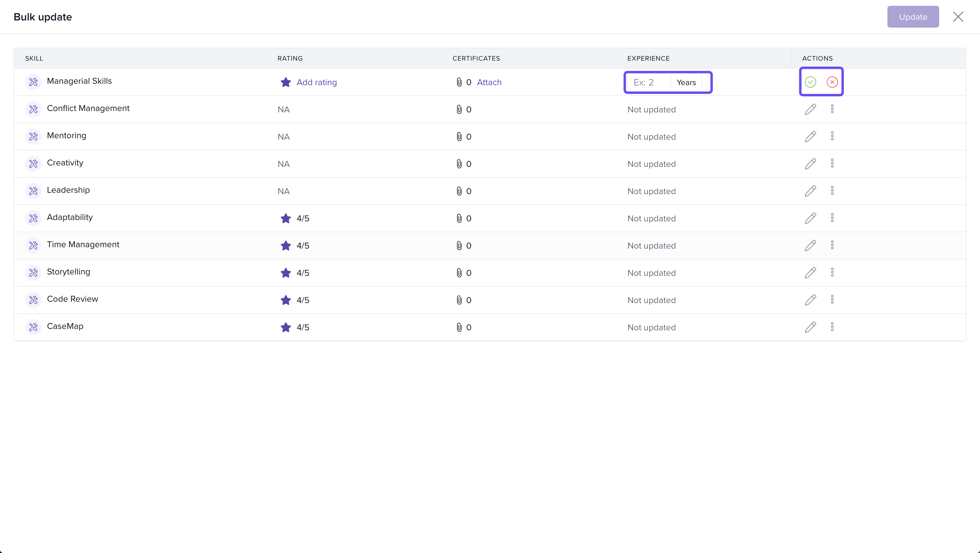Click the Mentoring skill icon

pyautogui.click(x=33, y=136)
